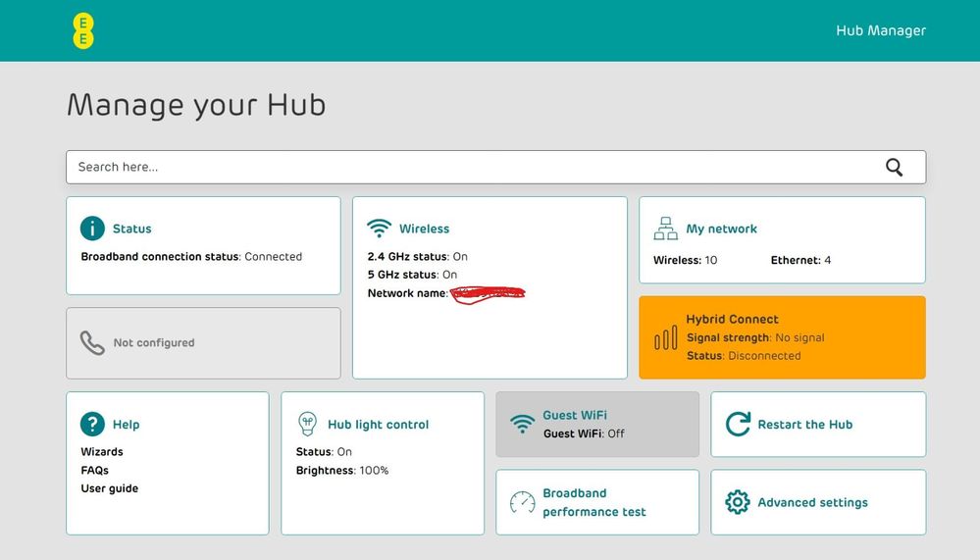Open the Guest WiFi heading
This screenshot has height=560, width=980.
575,415
